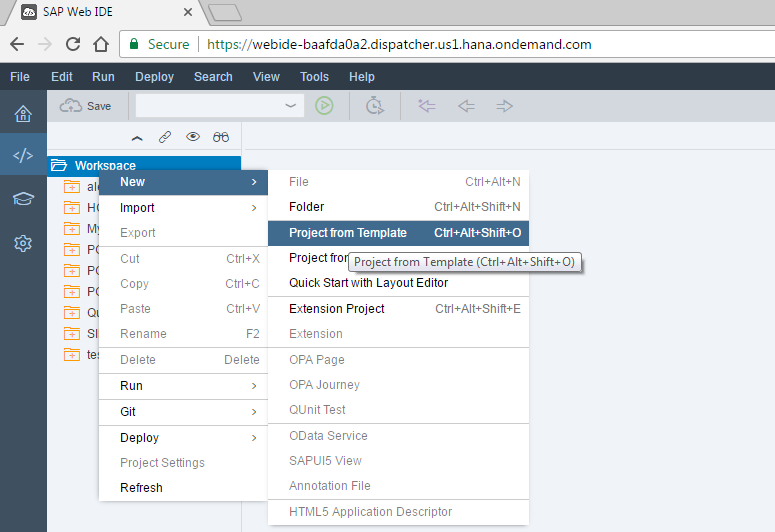The image size is (775, 532).
Task: Open the Home perspective icon in sidebar
Action: coord(23,114)
